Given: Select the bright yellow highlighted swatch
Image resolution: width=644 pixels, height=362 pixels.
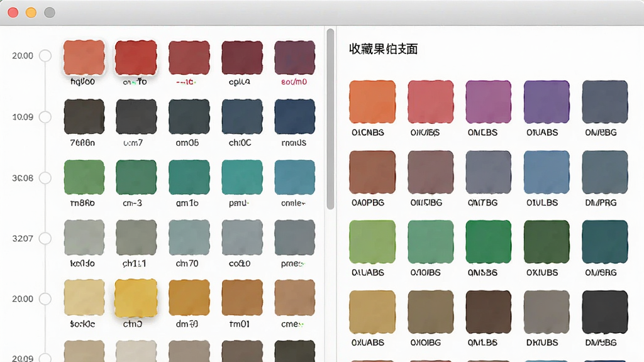Looking at the screenshot, I should coord(136,298).
